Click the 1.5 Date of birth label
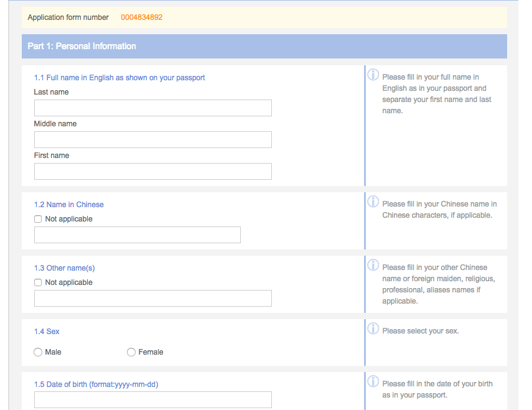Image resolution: width=532 pixels, height=410 pixels. coord(96,384)
